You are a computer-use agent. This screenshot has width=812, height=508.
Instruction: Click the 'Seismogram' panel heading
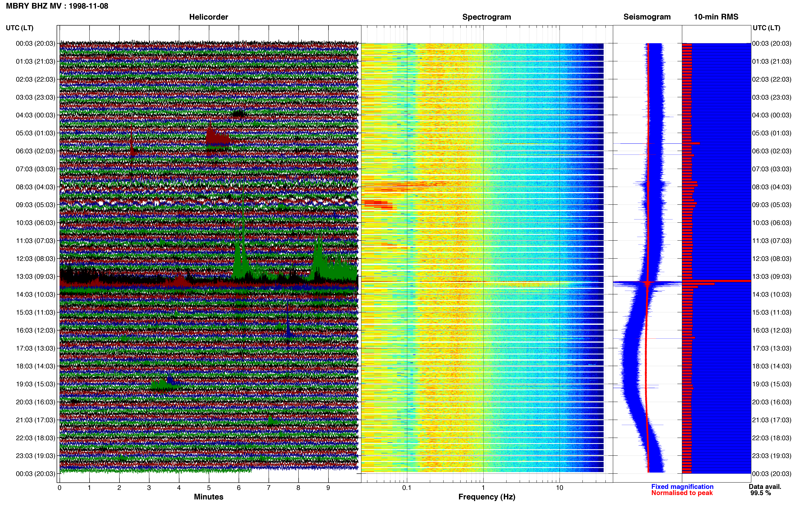647,17
